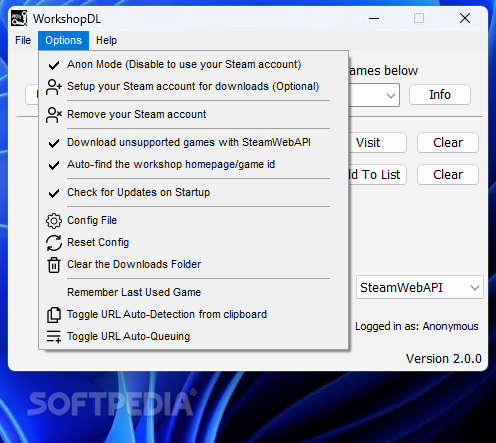Click the Logged in as: Anonymous status text
The image size is (496, 443).
click(x=416, y=326)
